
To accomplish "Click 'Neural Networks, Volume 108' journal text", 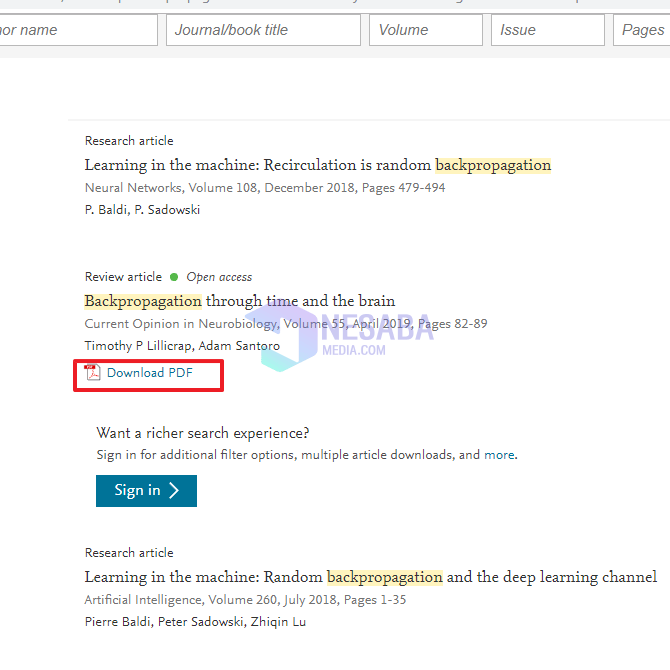I will 171,188.
